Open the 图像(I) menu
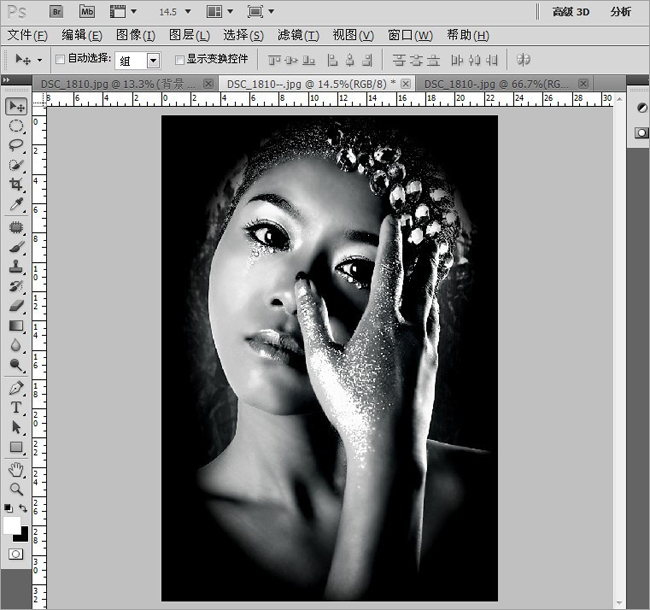650x610 pixels. pos(136,36)
